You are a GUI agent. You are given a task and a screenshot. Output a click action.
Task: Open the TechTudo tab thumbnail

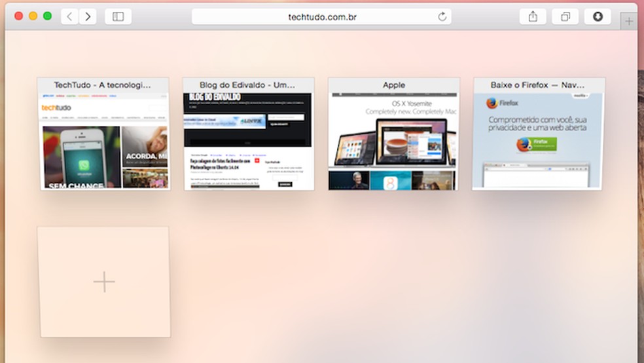[x=103, y=134]
